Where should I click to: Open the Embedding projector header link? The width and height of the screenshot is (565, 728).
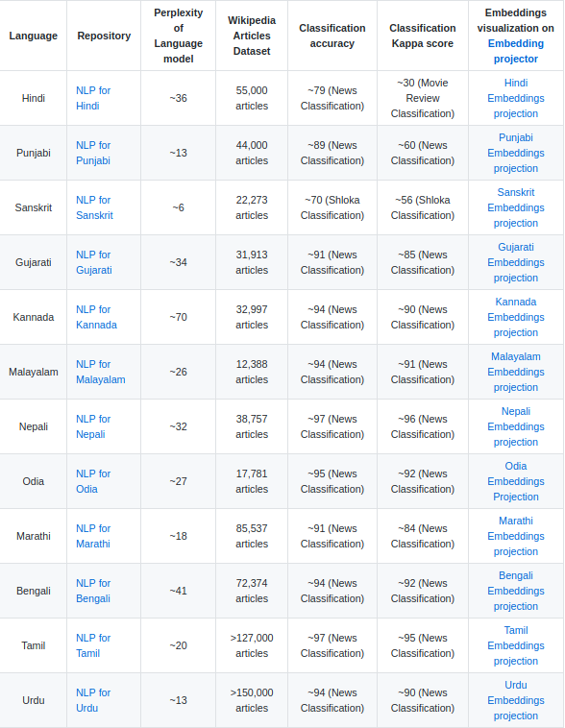[516, 51]
